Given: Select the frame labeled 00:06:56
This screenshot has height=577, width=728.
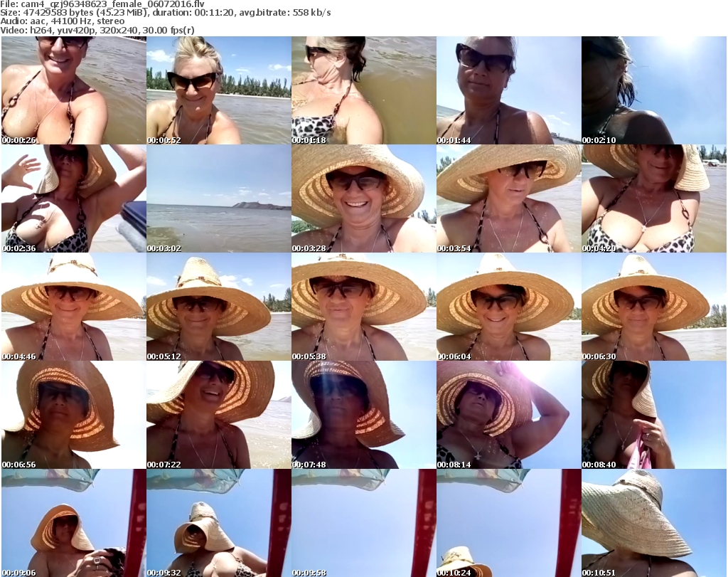Looking at the screenshot, I should [74, 415].
